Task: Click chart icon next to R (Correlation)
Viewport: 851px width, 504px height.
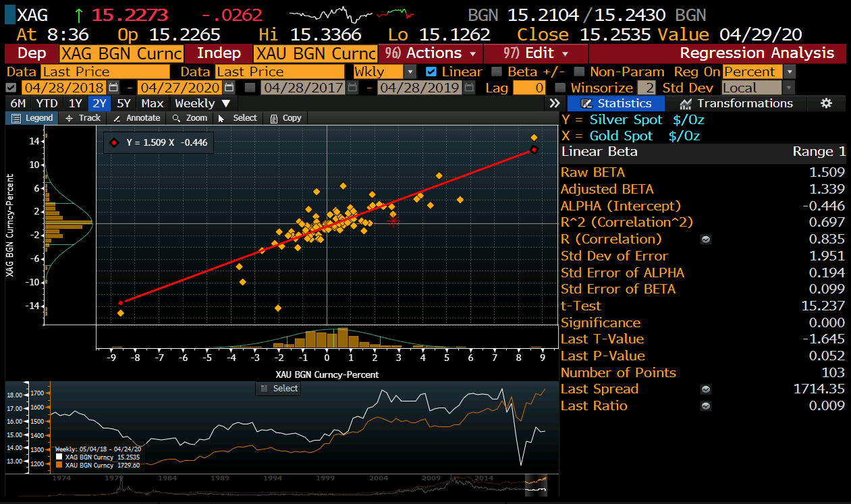Action: pyautogui.click(x=706, y=240)
